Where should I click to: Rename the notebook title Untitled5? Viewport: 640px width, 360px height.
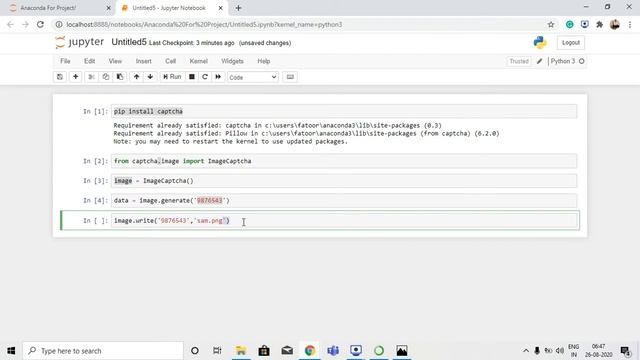pos(129,42)
